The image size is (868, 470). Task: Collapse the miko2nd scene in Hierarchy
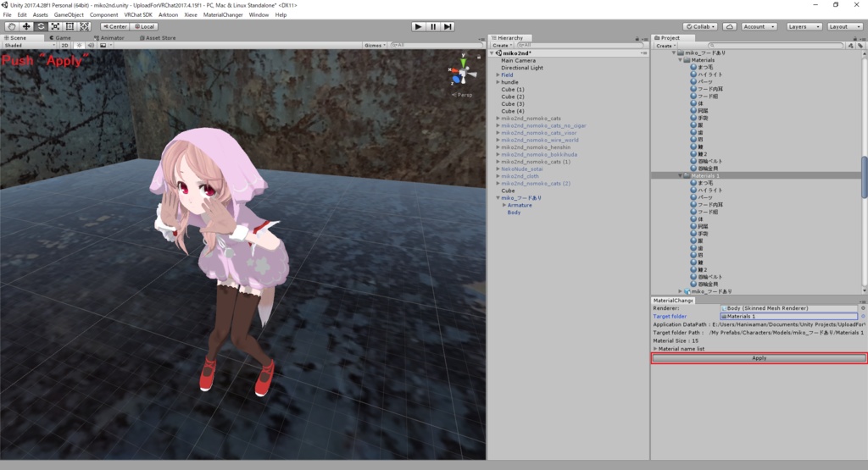[x=492, y=53]
